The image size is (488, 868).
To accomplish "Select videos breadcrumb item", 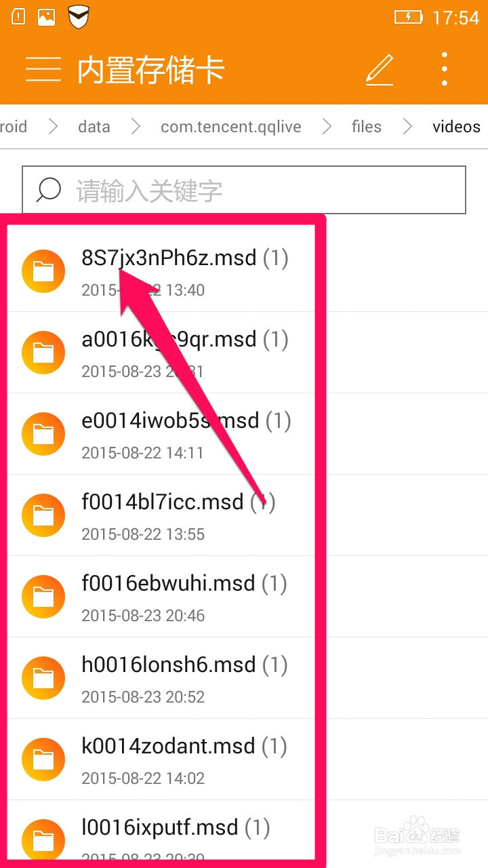I will coord(457,127).
